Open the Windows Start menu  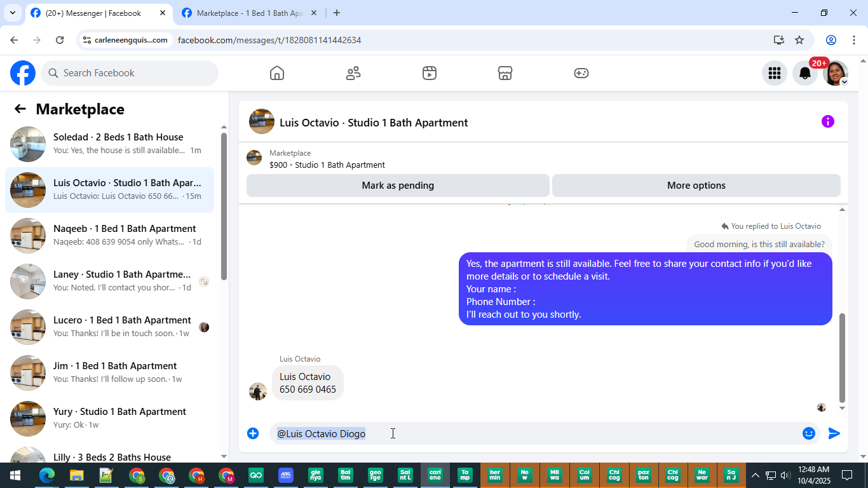[15, 475]
